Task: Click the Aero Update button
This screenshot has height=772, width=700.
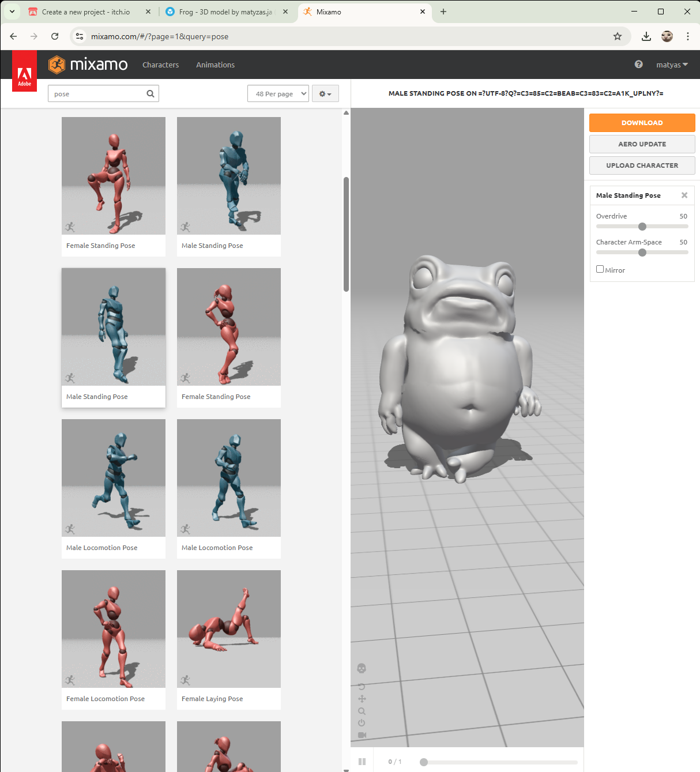Action: [642, 144]
